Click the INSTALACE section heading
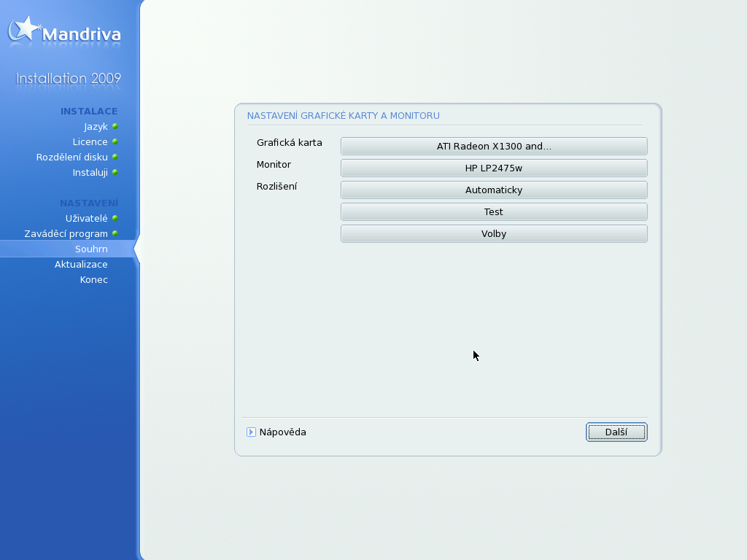 (x=88, y=112)
